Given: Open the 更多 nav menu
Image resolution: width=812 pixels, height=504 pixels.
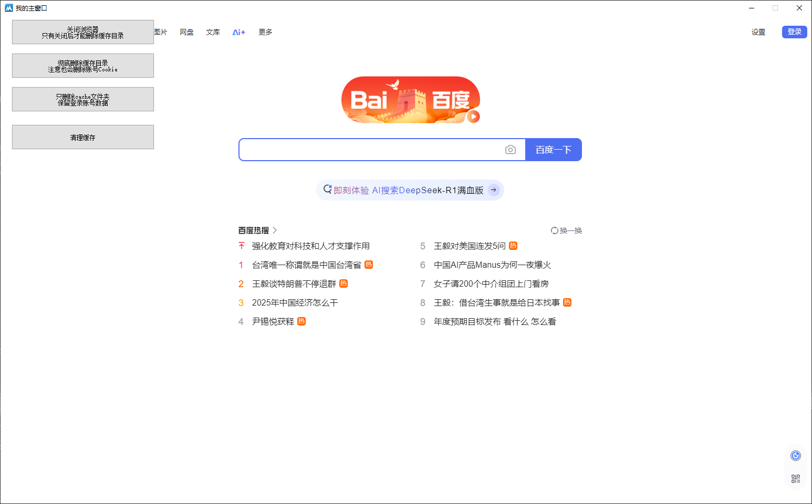Looking at the screenshot, I should [x=265, y=32].
